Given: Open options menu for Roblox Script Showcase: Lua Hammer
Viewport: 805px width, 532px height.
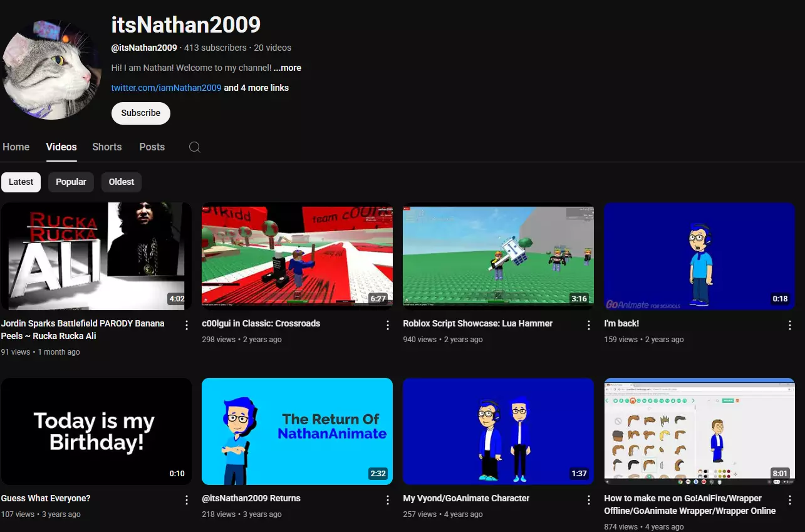Looking at the screenshot, I should tap(589, 325).
